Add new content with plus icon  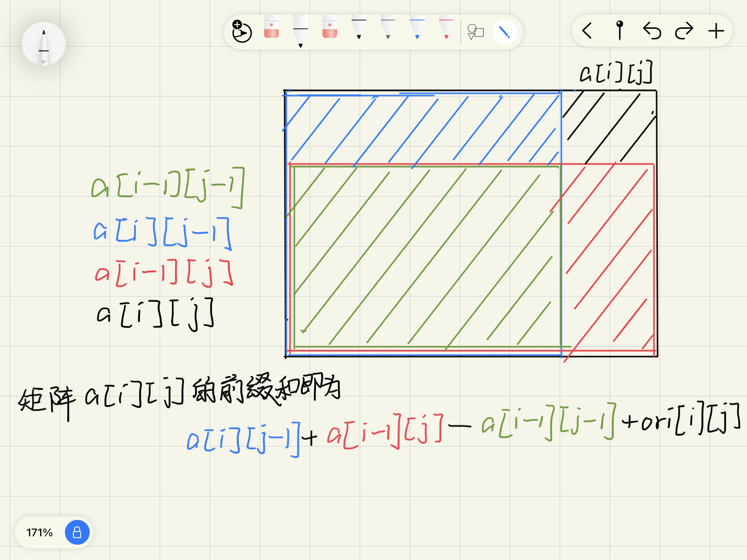point(716,31)
